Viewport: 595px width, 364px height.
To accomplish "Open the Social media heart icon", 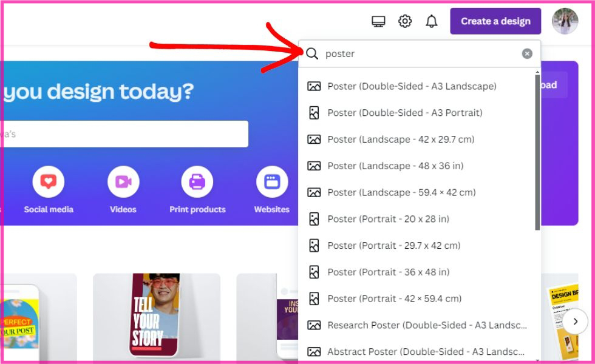I will 48,181.
